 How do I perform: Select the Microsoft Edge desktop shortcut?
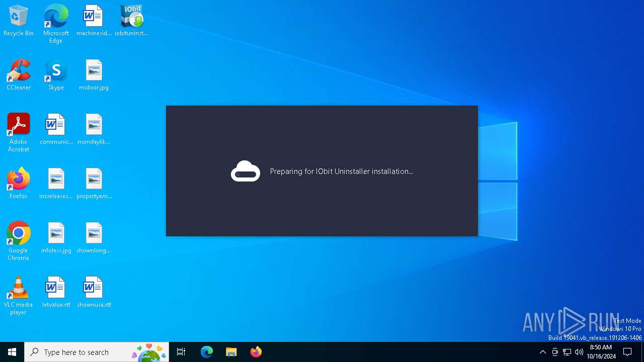56,24
